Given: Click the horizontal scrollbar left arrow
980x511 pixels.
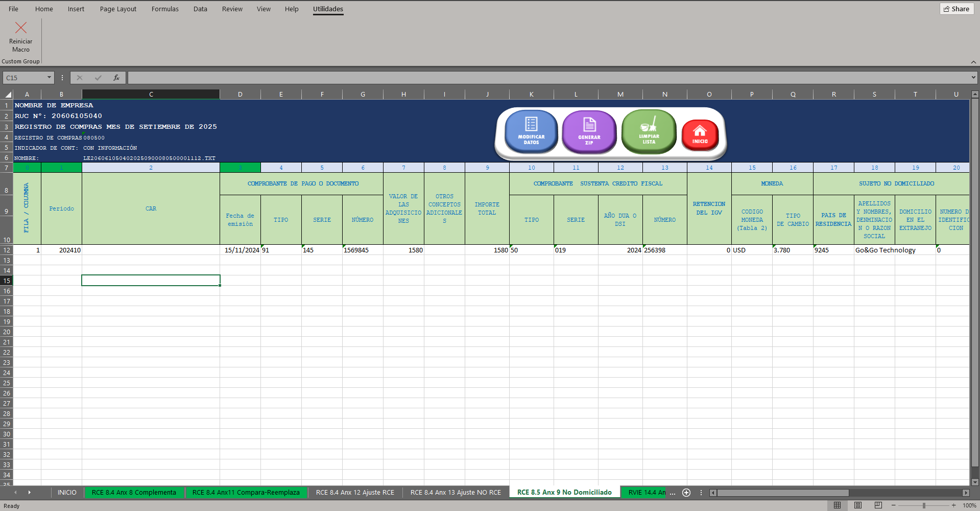Looking at the screenshot, I should tap(713, 493).
